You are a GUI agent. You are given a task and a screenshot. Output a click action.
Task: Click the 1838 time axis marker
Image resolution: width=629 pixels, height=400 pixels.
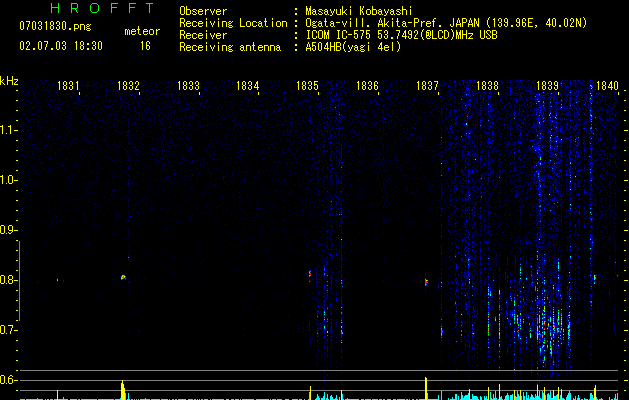pos(487,86)
